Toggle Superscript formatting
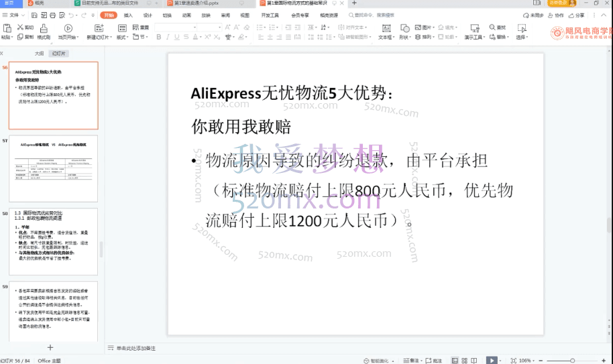 208,37
